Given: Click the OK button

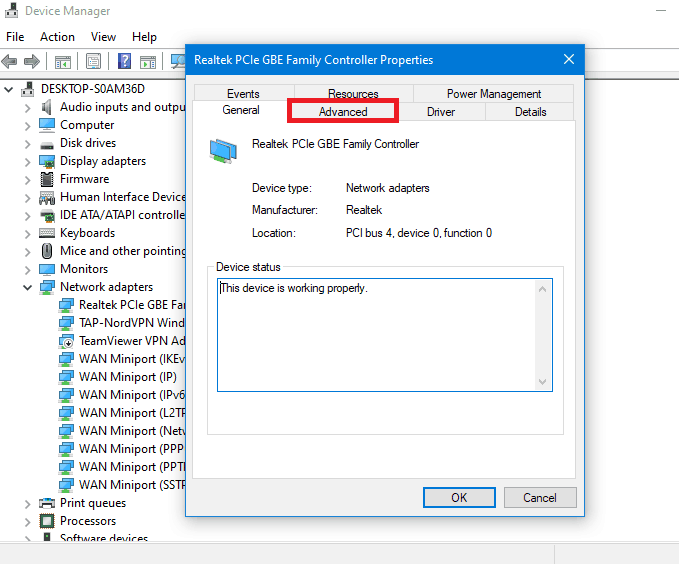Looking at the screenshot, I should [x=459, y=497].
